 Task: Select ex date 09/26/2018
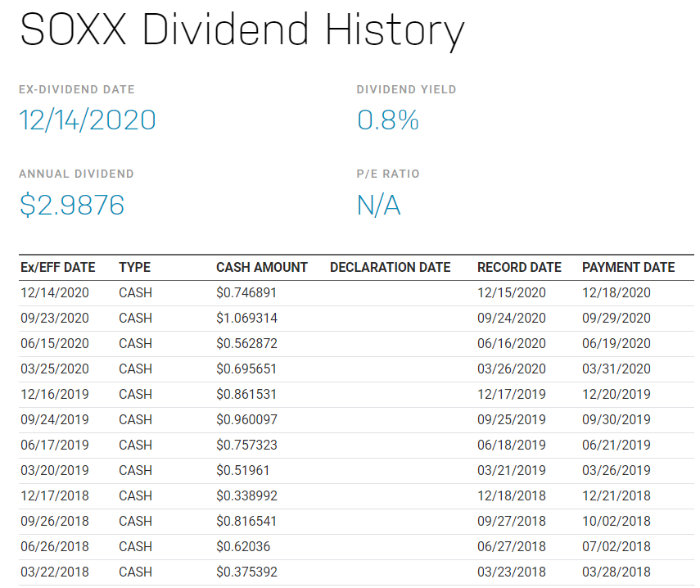tap(55, 522)
